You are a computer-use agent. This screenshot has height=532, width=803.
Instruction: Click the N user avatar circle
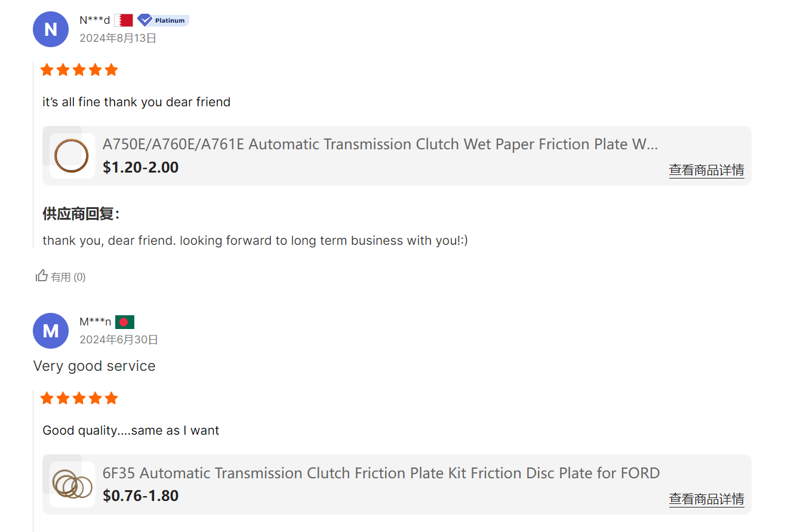pos(51,29)
